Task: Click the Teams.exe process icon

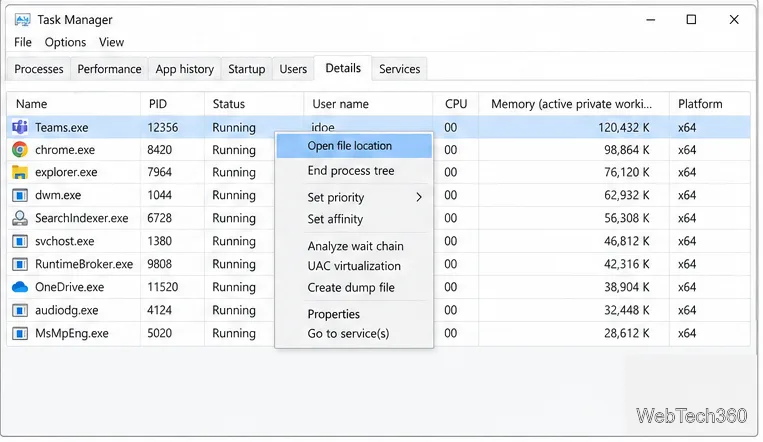Action: (x=19, y=128)
